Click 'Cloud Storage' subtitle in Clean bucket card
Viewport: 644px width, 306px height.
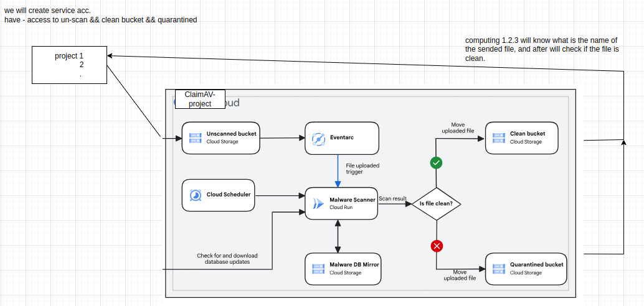point(526,142)
